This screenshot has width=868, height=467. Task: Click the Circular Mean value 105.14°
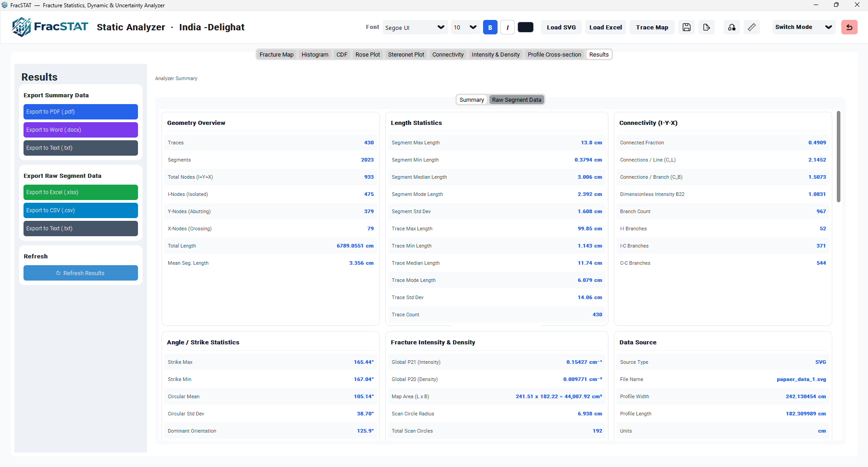point(364,396)
